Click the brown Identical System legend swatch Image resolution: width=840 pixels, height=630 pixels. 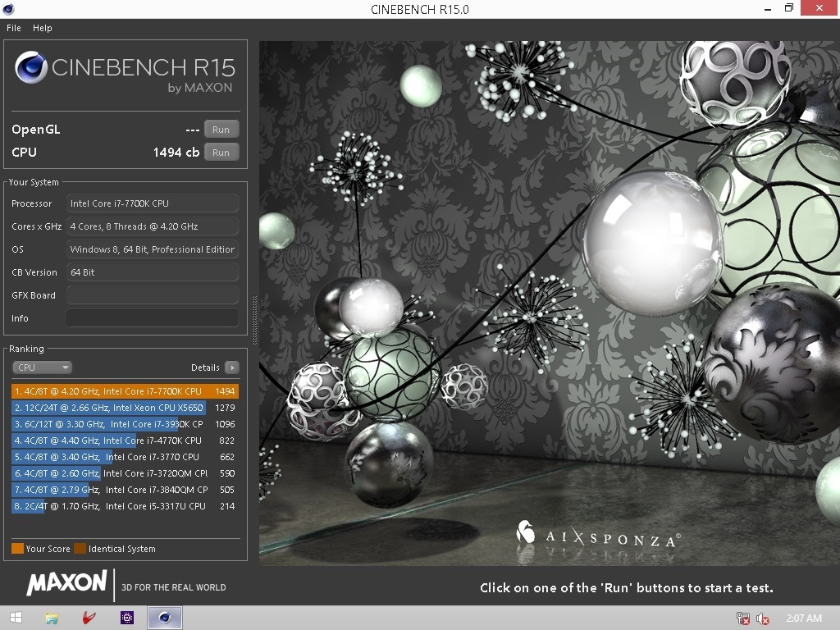click(x=80, y=549)
